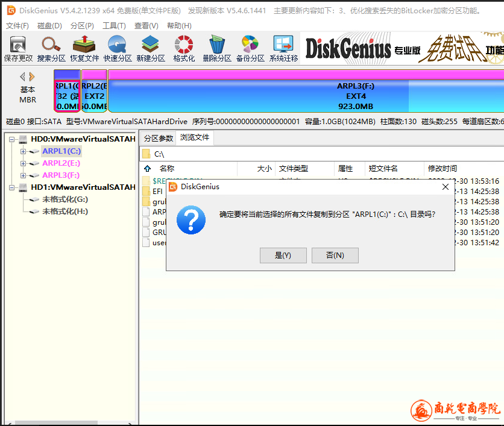The image size is (504, 426).
Task: Select the New Partition (新建分区) icon
Action: coord(151,49)
